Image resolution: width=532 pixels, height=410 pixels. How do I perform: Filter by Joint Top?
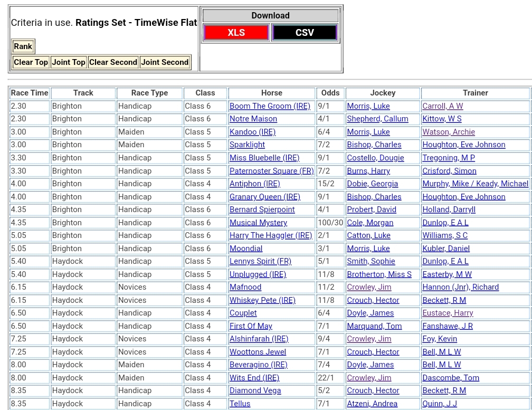[69, 62]
